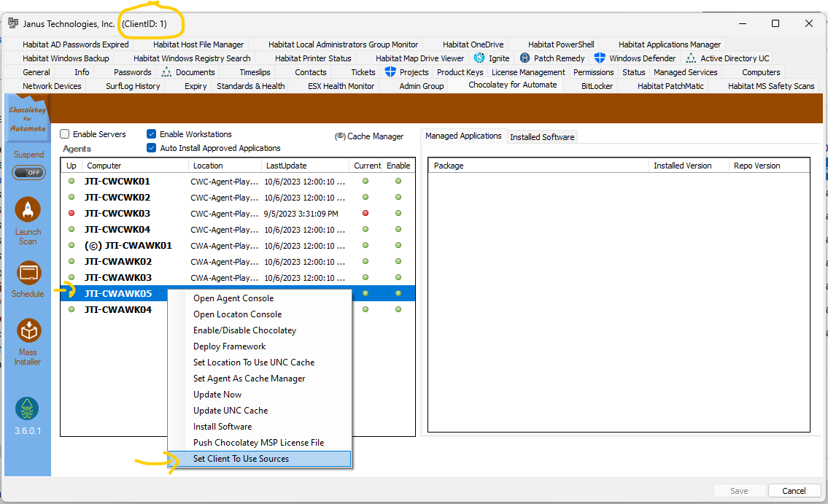Switch to the Installed Software tab
Viewport: 828px width, 504px height.
click(542, 136)
